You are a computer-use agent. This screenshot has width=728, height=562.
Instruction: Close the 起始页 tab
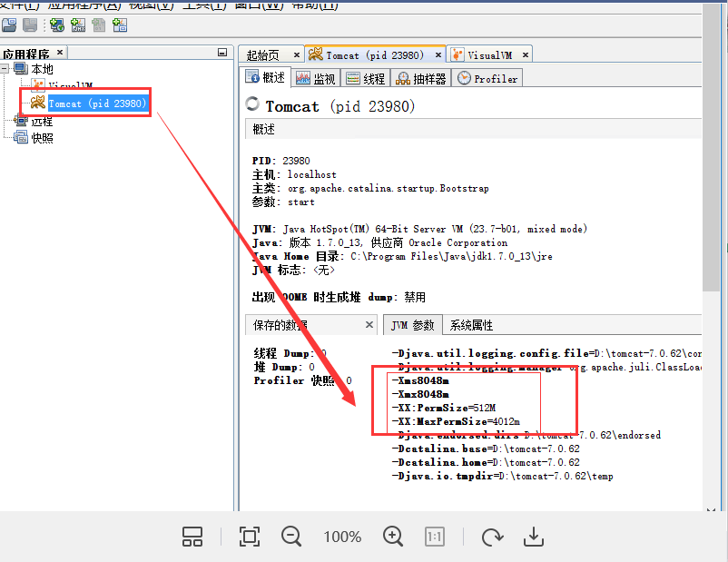point(297,54)
